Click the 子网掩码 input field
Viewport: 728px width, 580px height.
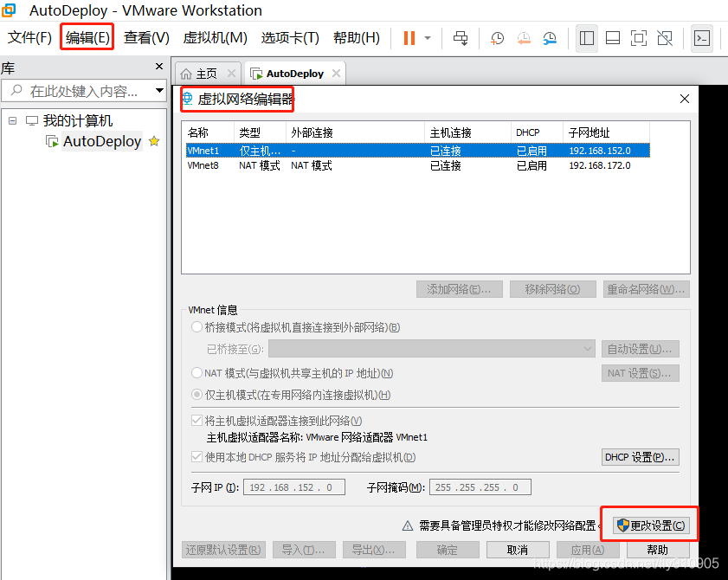(480, 487)
